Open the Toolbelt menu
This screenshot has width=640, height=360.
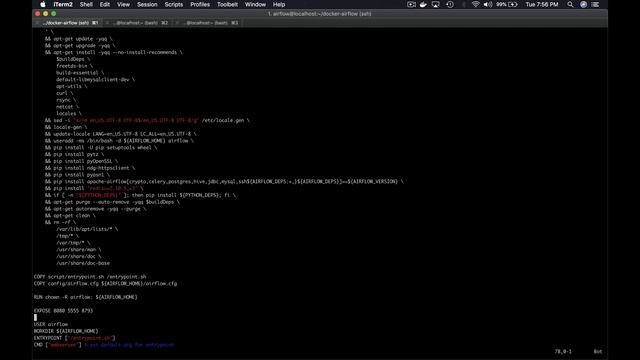(x=227, y=4)
